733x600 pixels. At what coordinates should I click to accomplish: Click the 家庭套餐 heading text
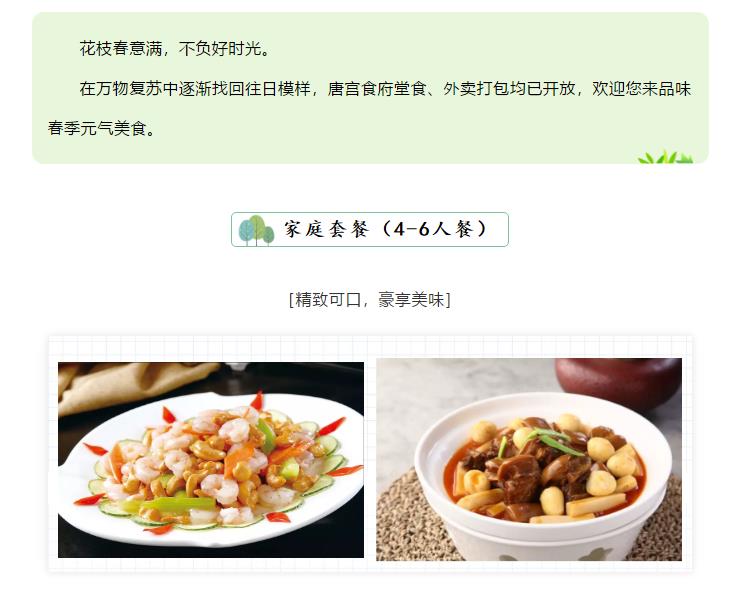[327, 230]
